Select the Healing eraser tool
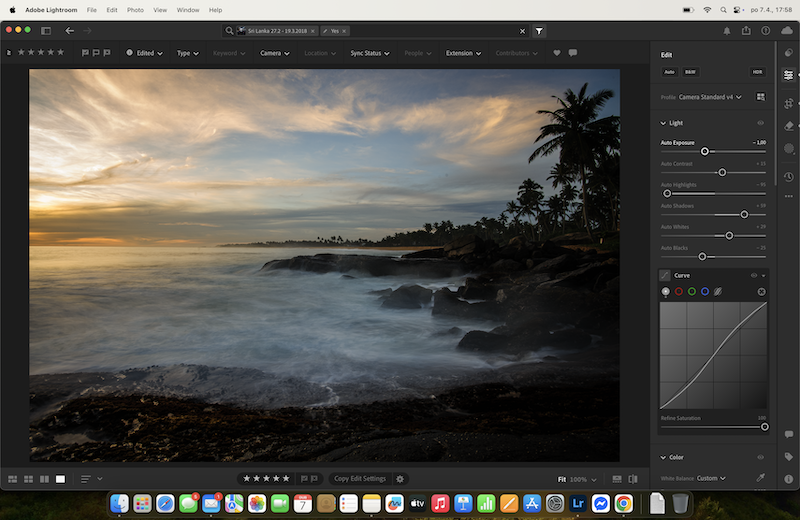This screenshot has height=520, width=800. pyautogui.click(x=789, y=126)
